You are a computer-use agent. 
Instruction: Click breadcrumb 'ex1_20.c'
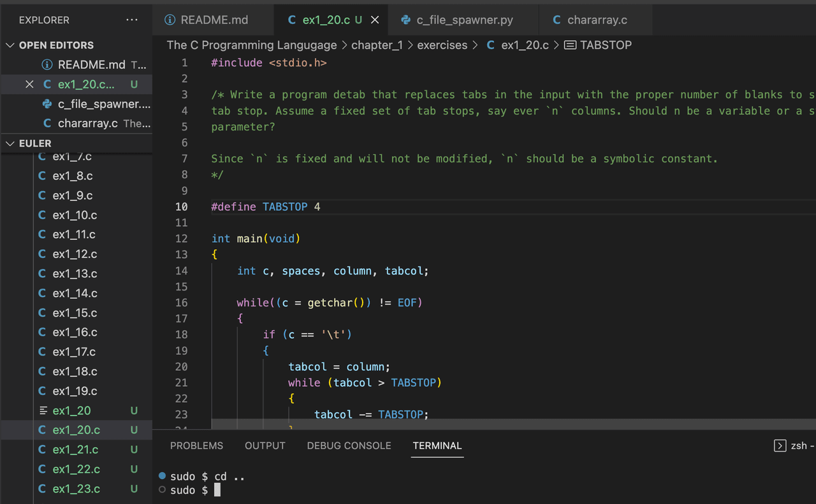click(525, 45)
